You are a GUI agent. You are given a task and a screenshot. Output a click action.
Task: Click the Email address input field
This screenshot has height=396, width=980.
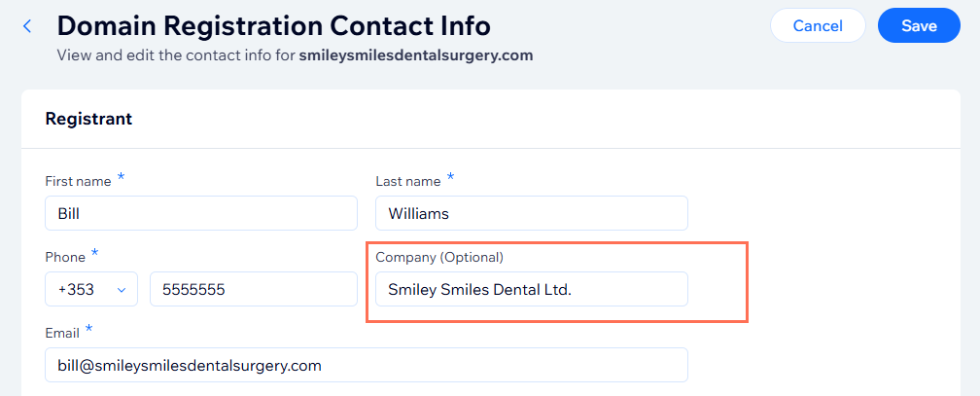[x=366, y=365]
